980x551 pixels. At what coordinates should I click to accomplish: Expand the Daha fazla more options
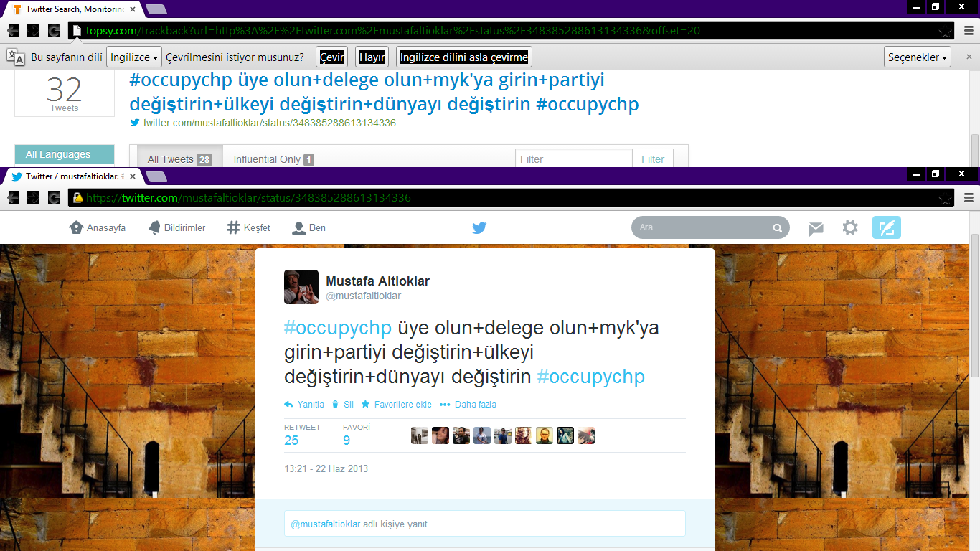[468, 405]
